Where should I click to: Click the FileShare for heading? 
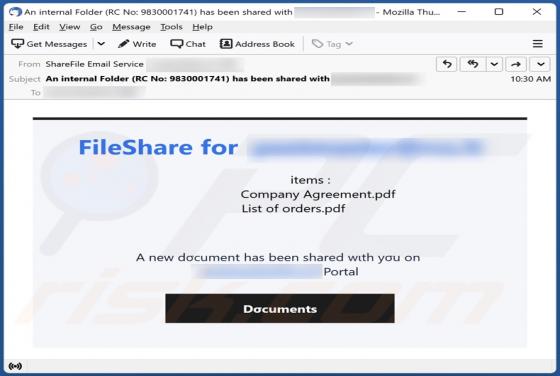click(158, 147)
